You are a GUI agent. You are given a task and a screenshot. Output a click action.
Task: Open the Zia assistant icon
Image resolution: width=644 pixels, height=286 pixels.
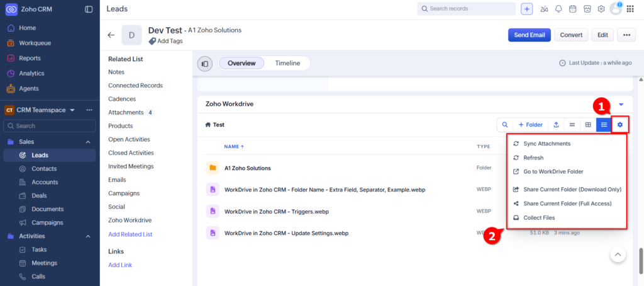[x=545, y=9]
